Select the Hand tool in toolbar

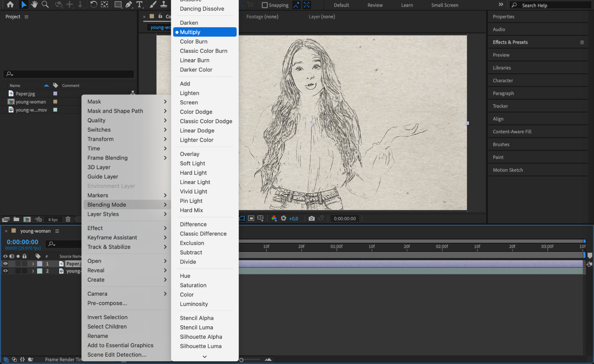pos(34,4)
